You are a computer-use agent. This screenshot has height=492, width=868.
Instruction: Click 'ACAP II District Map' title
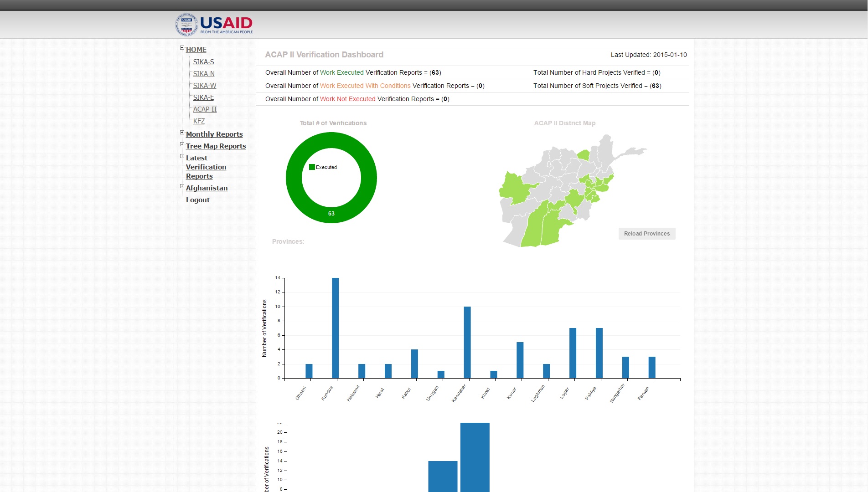(x=565, y=123)
